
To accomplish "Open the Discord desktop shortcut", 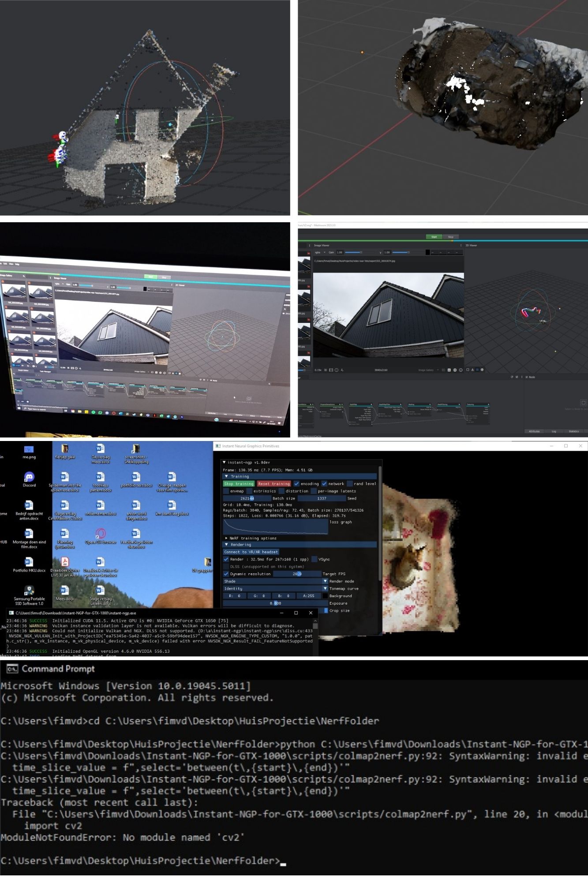I will 29,477.
